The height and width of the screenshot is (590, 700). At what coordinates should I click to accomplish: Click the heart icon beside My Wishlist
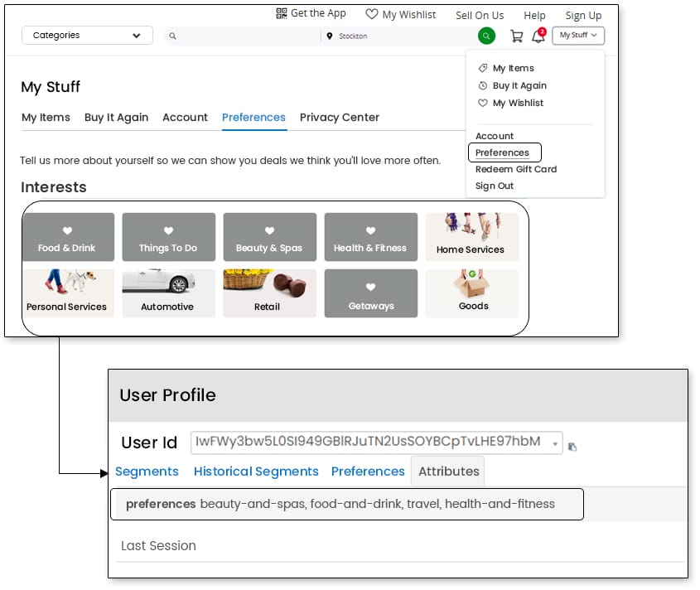pos(372,14)
